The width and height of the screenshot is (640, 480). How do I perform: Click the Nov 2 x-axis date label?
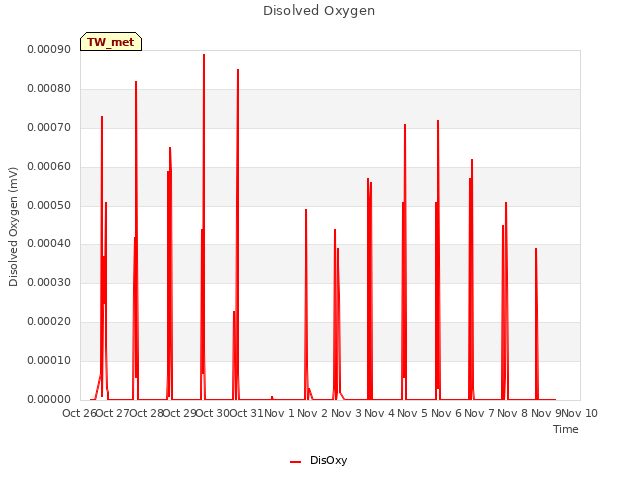(313, 413)
